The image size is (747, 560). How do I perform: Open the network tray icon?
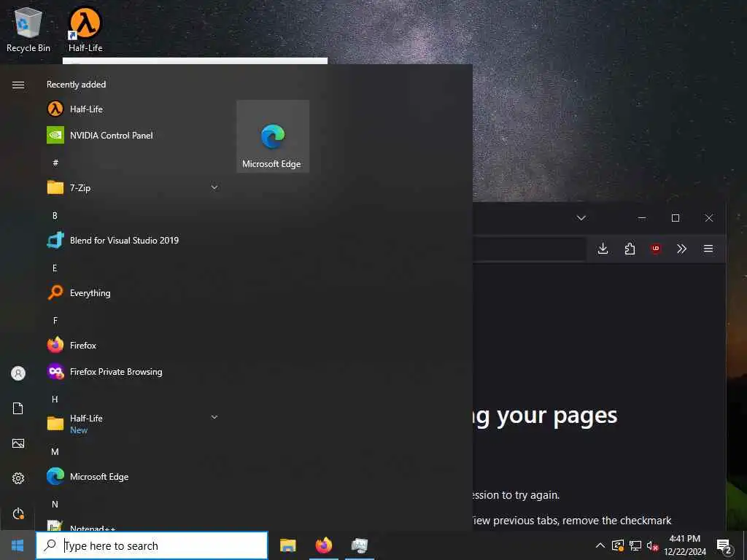click(x=635, y=545)
